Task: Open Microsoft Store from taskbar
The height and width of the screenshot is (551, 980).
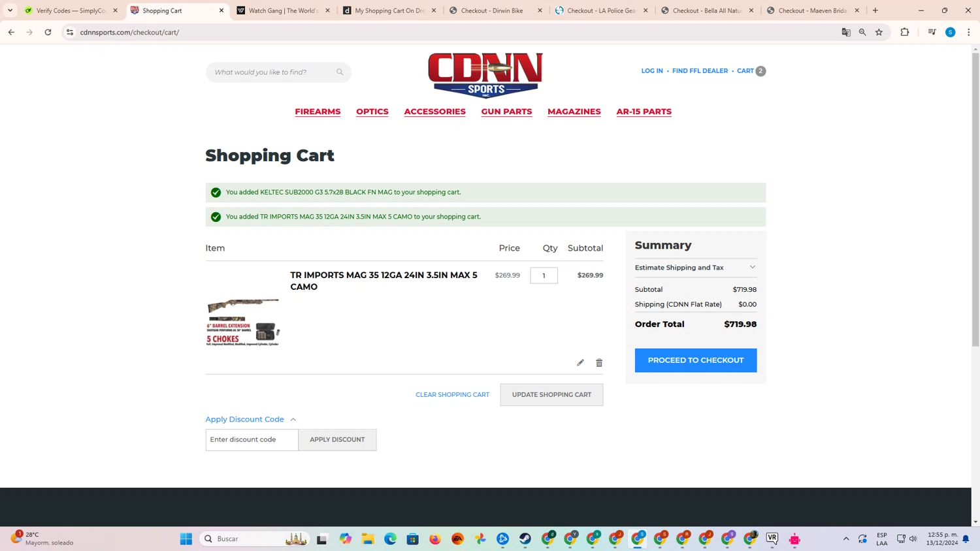Action: coord(413,539)
